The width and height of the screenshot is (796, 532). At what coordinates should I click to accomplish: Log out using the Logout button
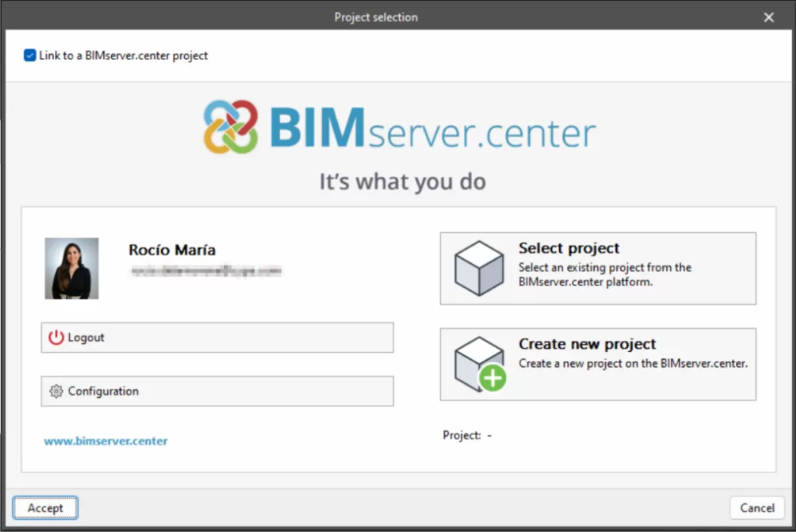218,337
